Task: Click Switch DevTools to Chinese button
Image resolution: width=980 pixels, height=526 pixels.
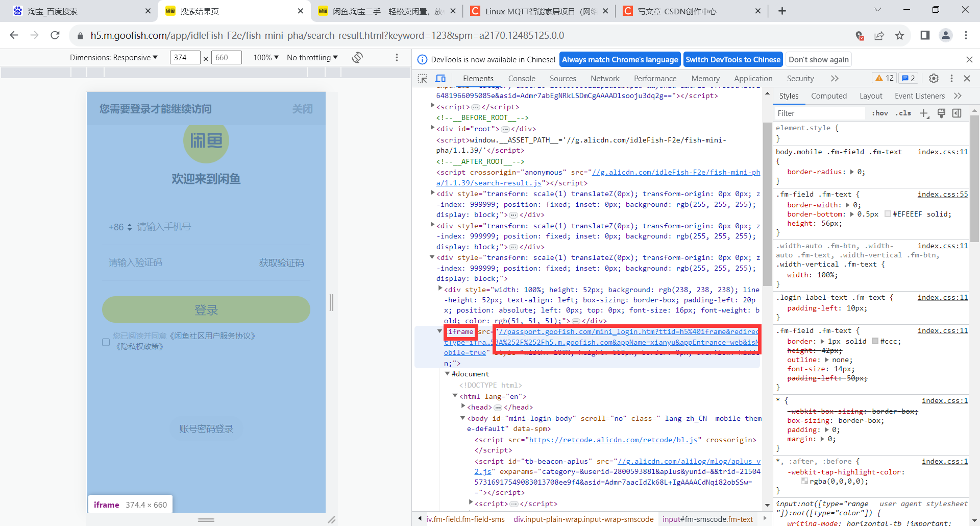Action: pos(732,60)
